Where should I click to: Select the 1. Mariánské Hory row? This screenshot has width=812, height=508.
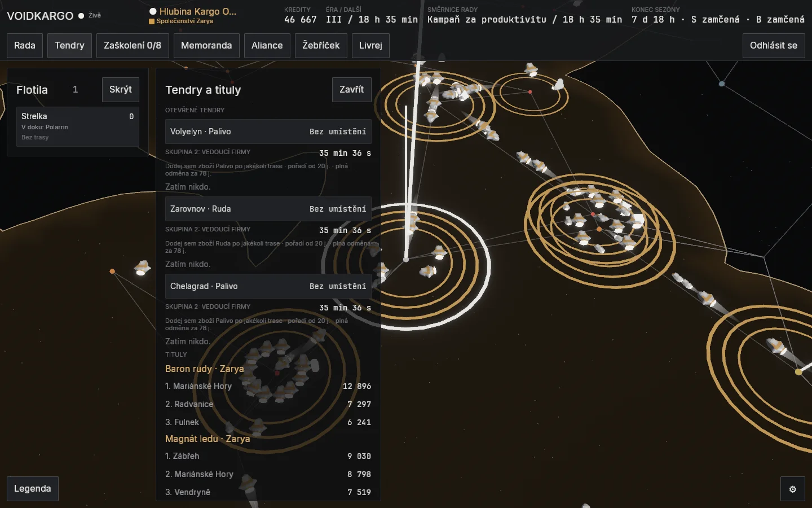(x=268, y=386)
